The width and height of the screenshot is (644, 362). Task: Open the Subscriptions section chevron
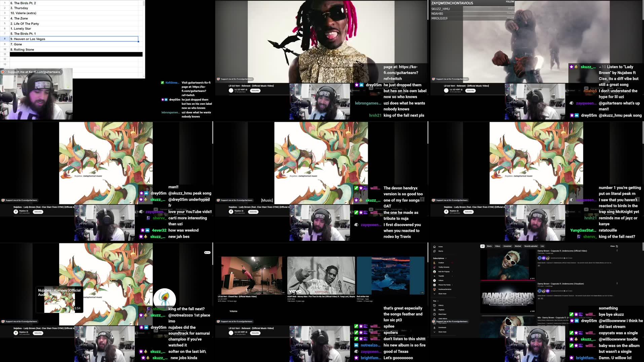click(x=446, y=258)
